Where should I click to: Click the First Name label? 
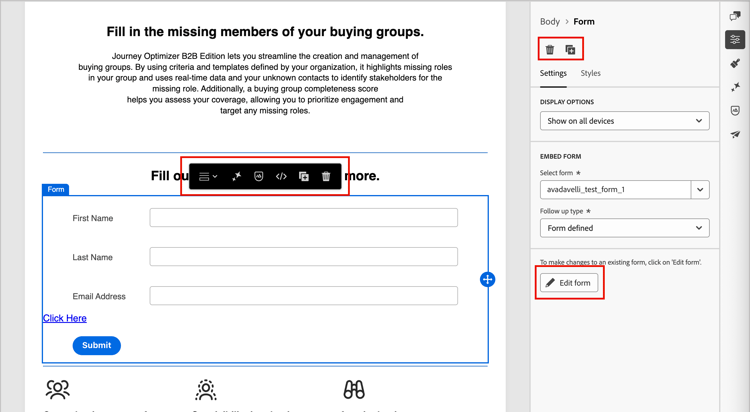93,218
